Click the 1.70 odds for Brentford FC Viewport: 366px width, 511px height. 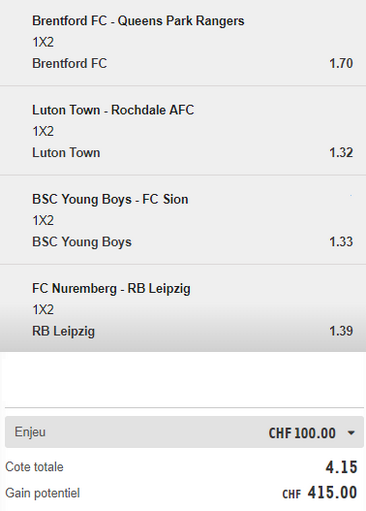click(341, 63)
